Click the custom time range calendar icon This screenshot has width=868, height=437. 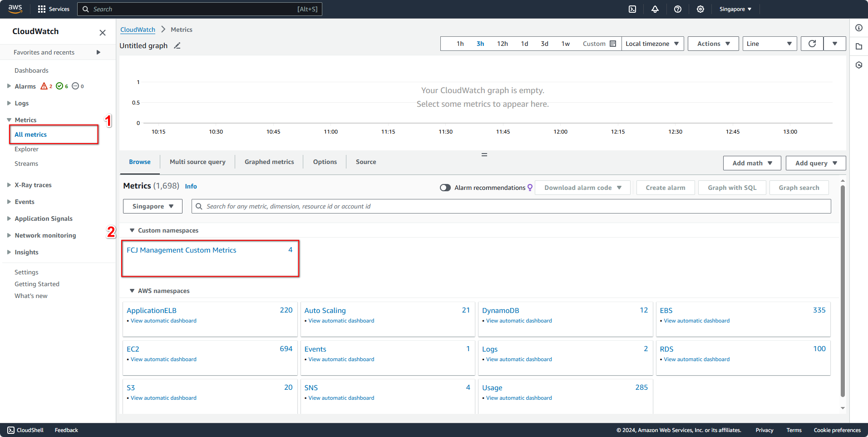pyautogui.click(x=612, y=44)
